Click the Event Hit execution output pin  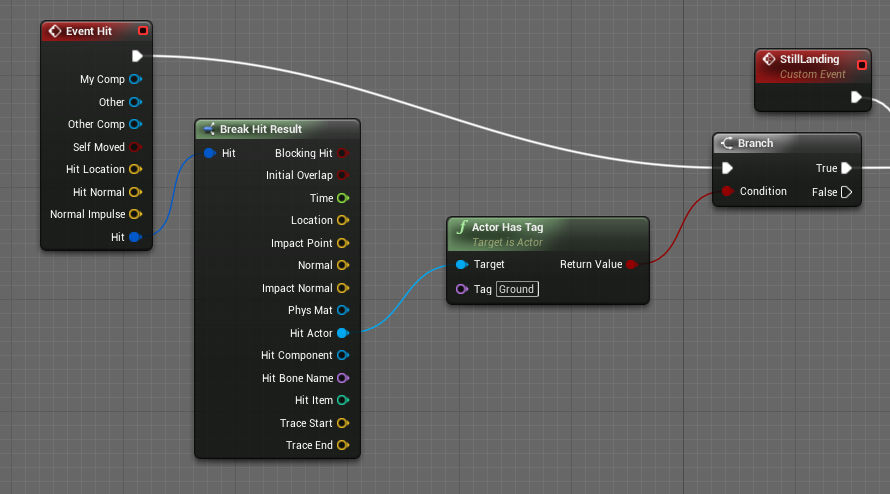[137, 56]
